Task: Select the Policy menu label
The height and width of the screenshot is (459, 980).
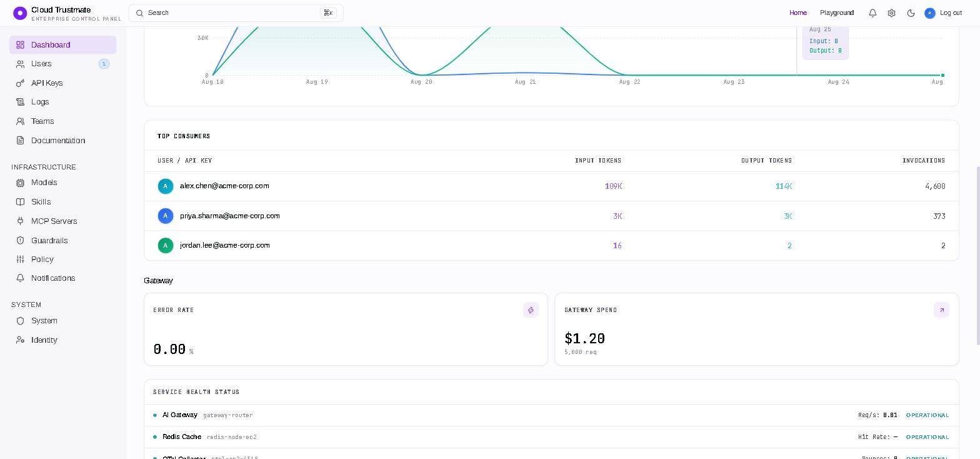Action: [x=42, y=260]
